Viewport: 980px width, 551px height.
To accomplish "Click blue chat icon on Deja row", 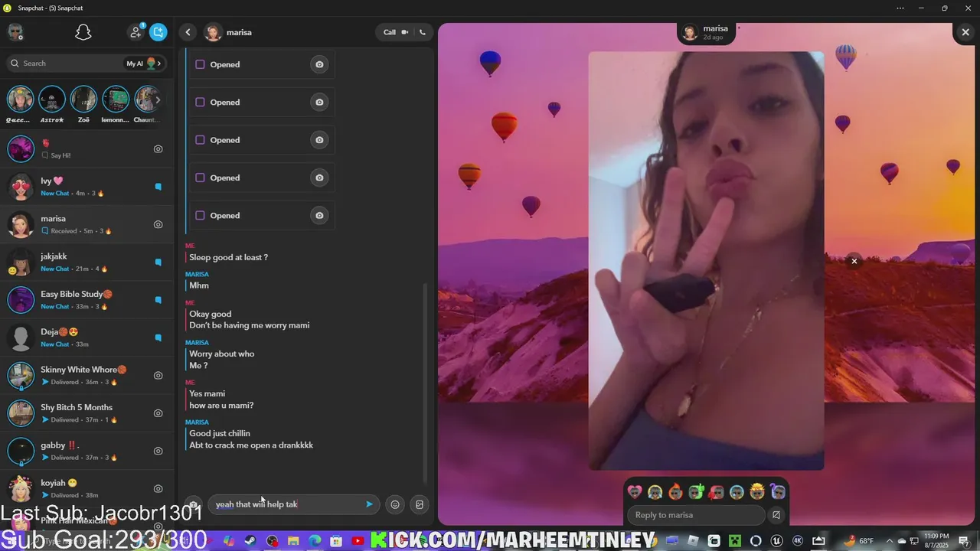I will click(158, 337).
